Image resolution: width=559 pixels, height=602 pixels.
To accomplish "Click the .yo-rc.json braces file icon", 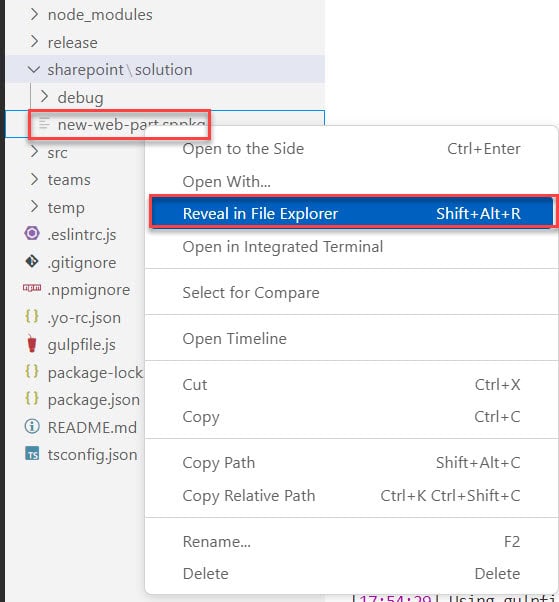I will click(32, 316).
